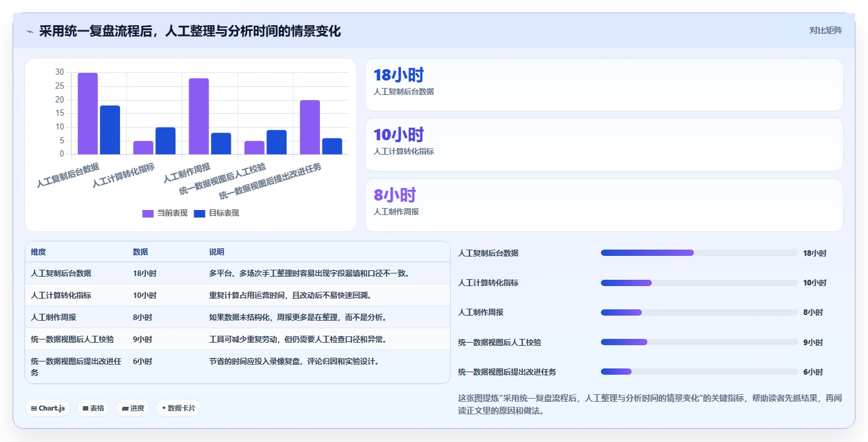Select the 人工复制后台数据 table row name
868x442 pixels.
tap(61, 273)
